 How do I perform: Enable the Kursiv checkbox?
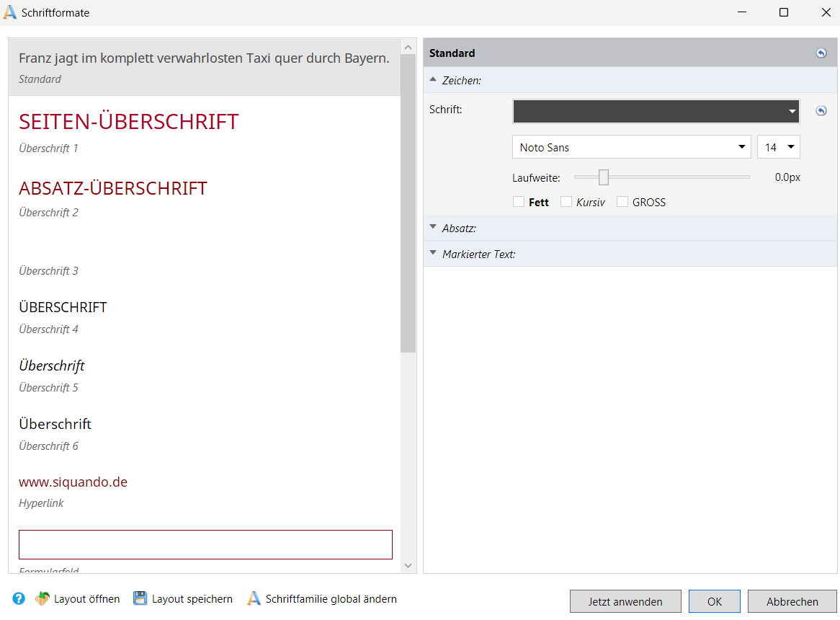click(566, 202)
